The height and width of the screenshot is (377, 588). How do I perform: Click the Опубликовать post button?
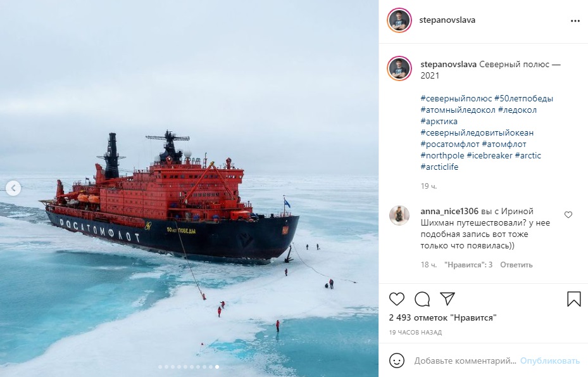coord(550,361)
